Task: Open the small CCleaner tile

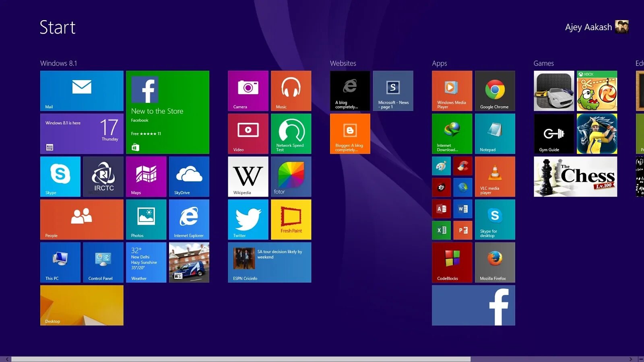Action: [463, 166]
